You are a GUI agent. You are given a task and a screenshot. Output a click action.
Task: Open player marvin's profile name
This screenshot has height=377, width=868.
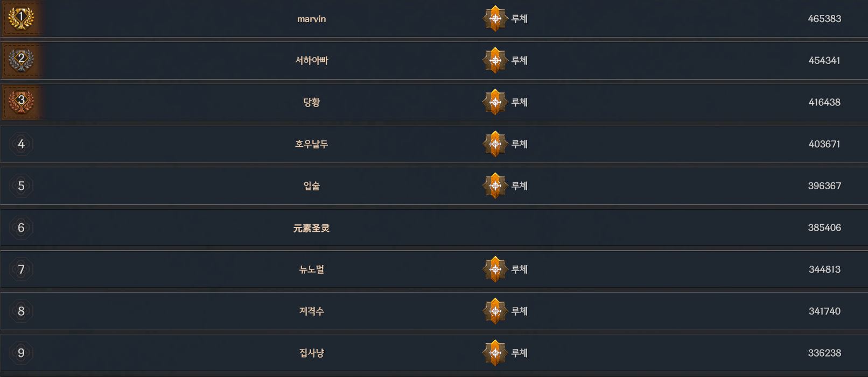(x=311, y=19)
